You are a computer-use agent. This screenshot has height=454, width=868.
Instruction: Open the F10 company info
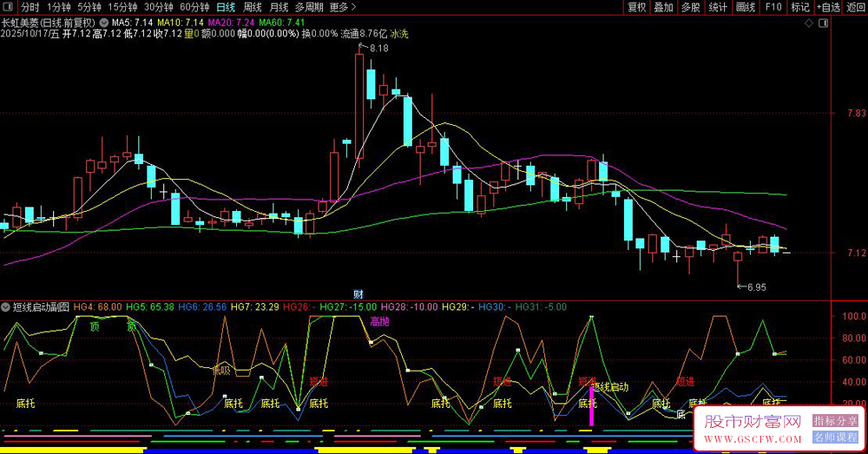pyautogui.click(x=773, y=7)
